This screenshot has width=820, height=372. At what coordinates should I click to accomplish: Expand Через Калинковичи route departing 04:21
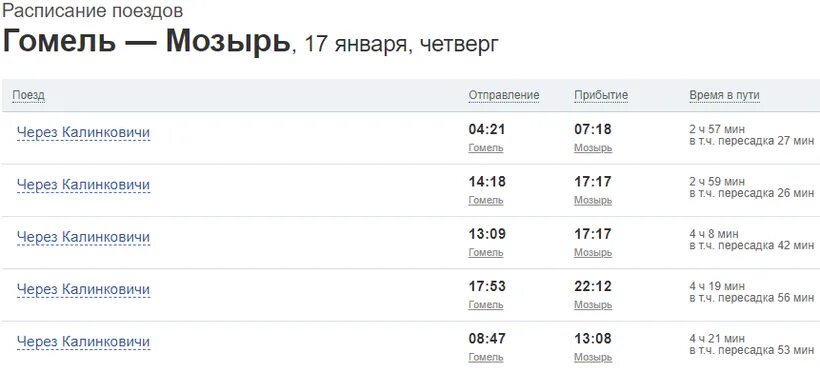point(83,132)
